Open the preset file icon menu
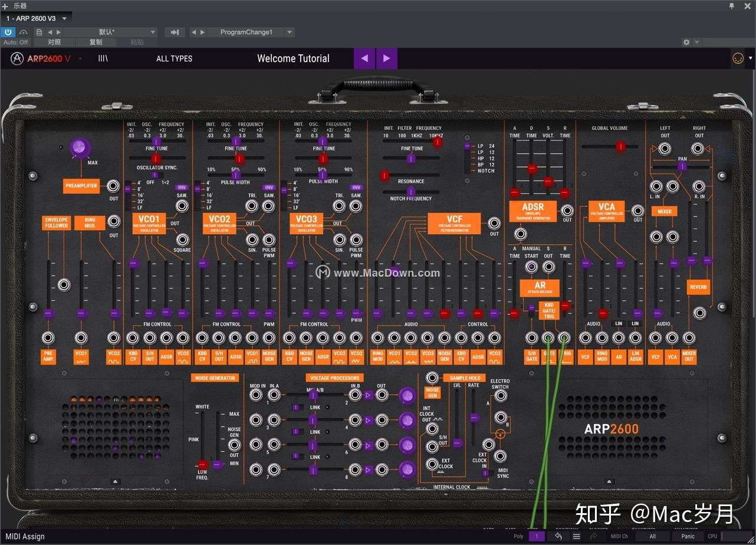Image resolution: width=756 pixels, height=545 pixels. click(x=40, y=32)
